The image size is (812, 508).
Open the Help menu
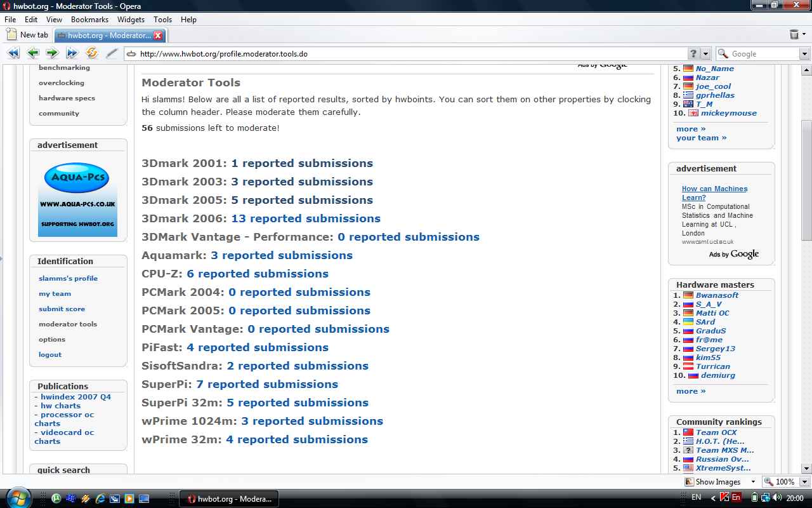point(188,20)
